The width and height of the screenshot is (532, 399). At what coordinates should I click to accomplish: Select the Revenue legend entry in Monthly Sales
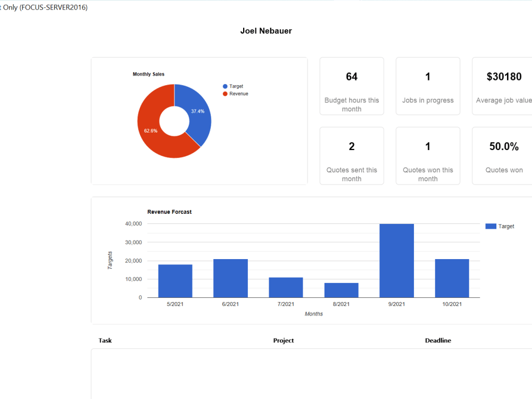(236, 94)
